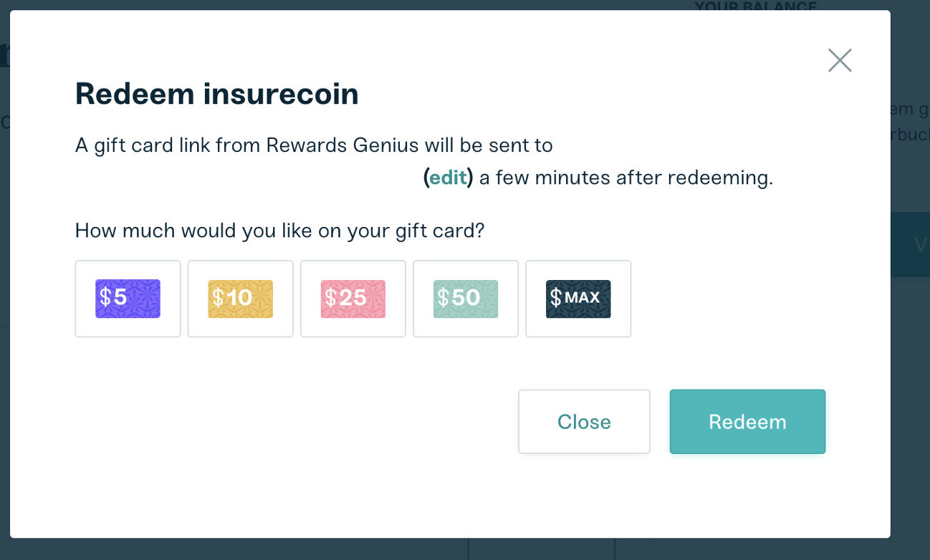Click the dollar sign on the $5 card
The image size is (930, 560).
[x=105, y=297]
